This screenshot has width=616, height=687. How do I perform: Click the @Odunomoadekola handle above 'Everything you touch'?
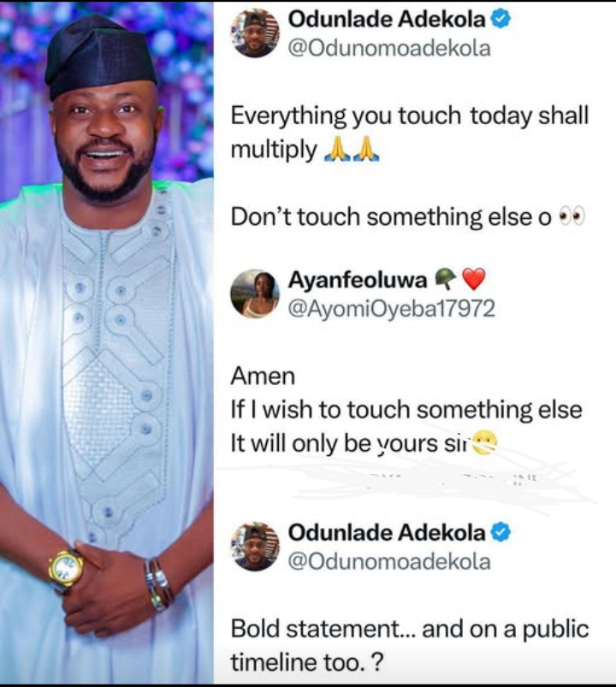click(x=389, y=48)
